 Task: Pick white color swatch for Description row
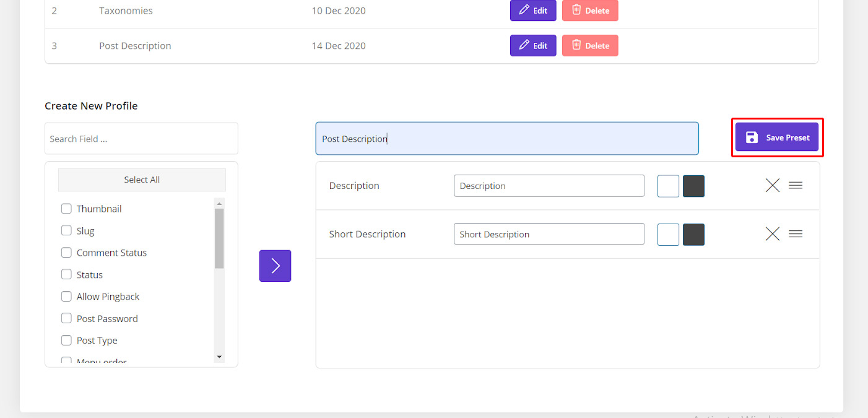coord(668,186)
